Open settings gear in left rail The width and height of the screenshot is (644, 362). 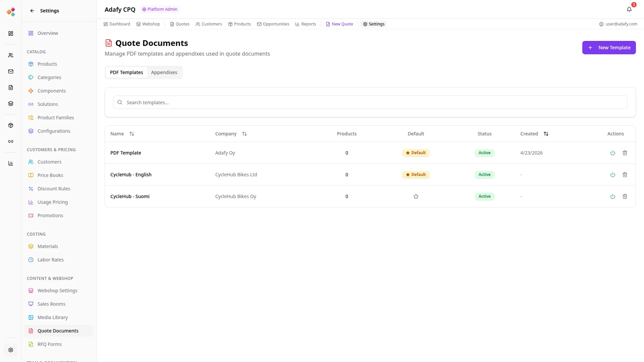(x=11, y=350)
